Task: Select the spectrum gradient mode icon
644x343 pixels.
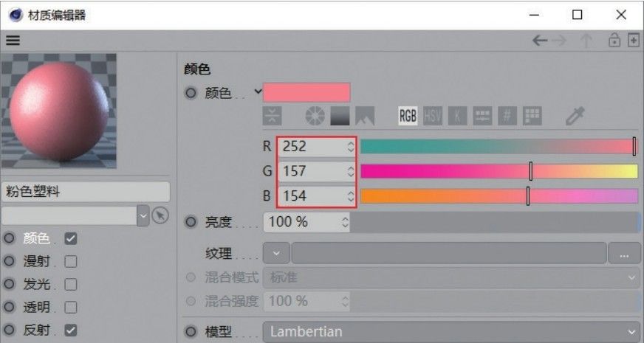Action: pyautogui.click(x=340, y=116)
